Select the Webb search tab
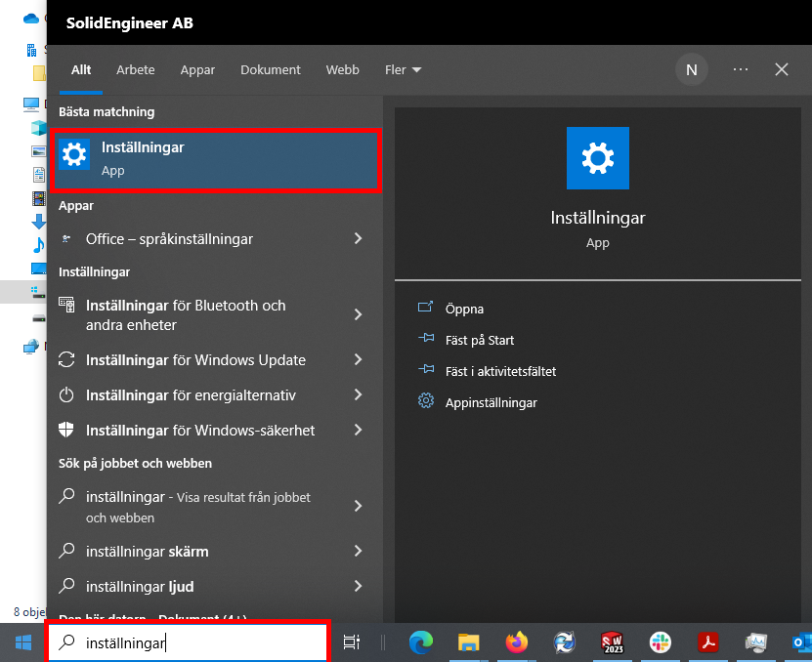 342,70
